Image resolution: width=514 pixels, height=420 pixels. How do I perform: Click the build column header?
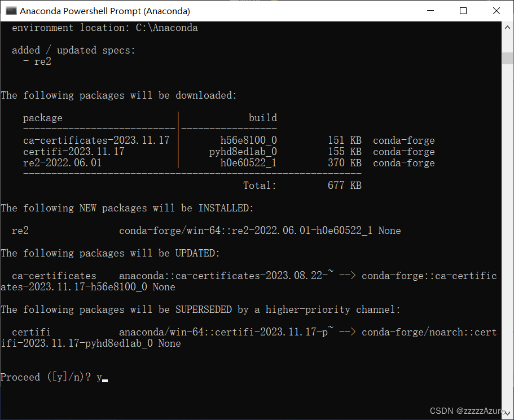[262, 117]
